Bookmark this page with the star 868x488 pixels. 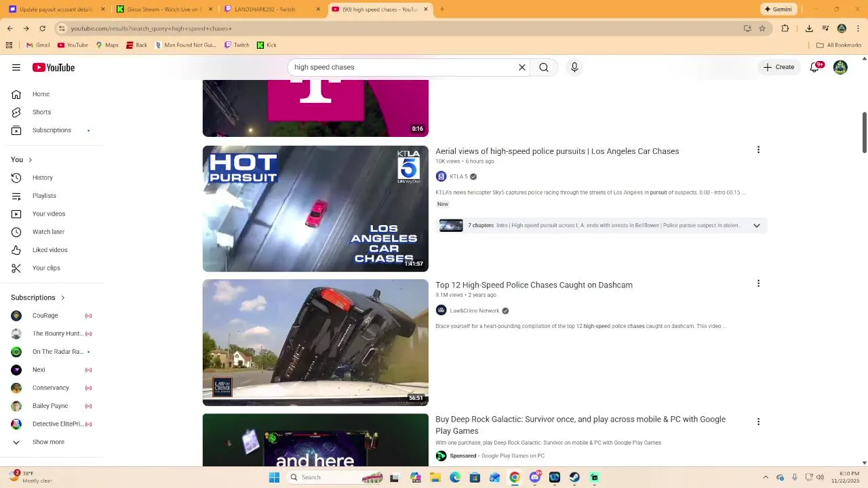coord(762,28)
